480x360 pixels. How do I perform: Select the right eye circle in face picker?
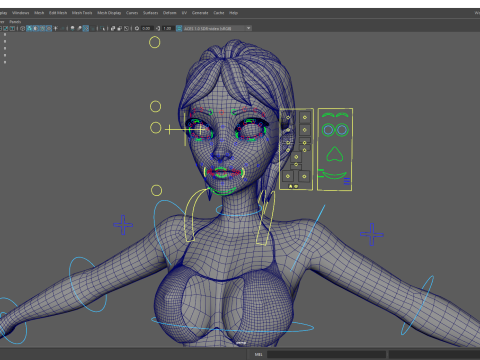tap(342, 130)
